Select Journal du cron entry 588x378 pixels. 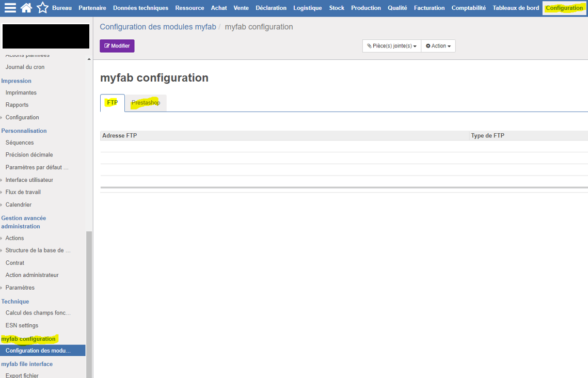tap(25, 67)
